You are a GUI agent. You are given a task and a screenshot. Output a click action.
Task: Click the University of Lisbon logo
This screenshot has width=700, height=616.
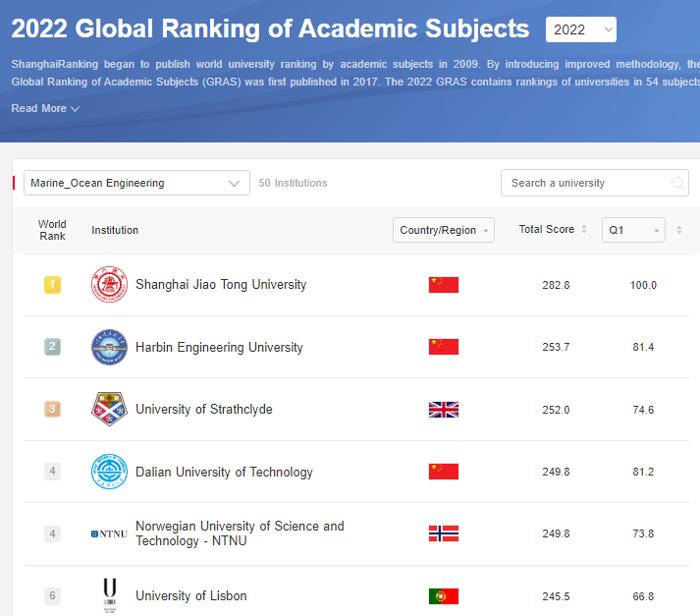point(109,595)
